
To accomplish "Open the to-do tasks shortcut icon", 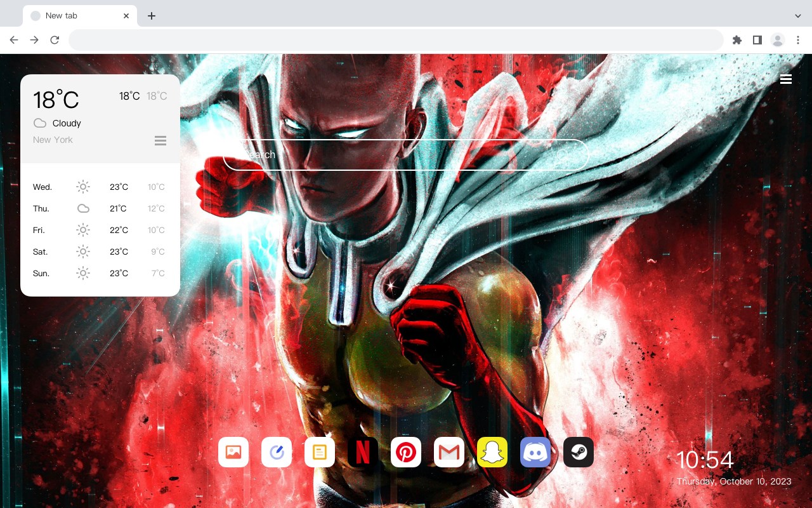I will (277, 452).
